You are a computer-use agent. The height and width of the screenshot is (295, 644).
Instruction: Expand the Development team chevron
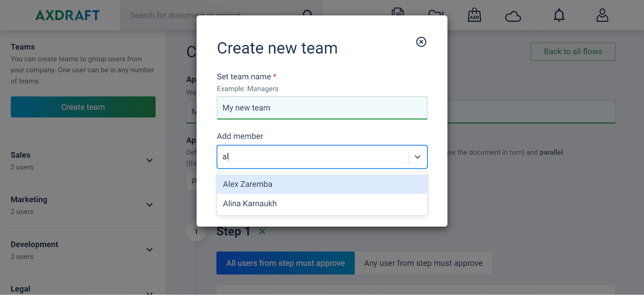pos(150,250)
